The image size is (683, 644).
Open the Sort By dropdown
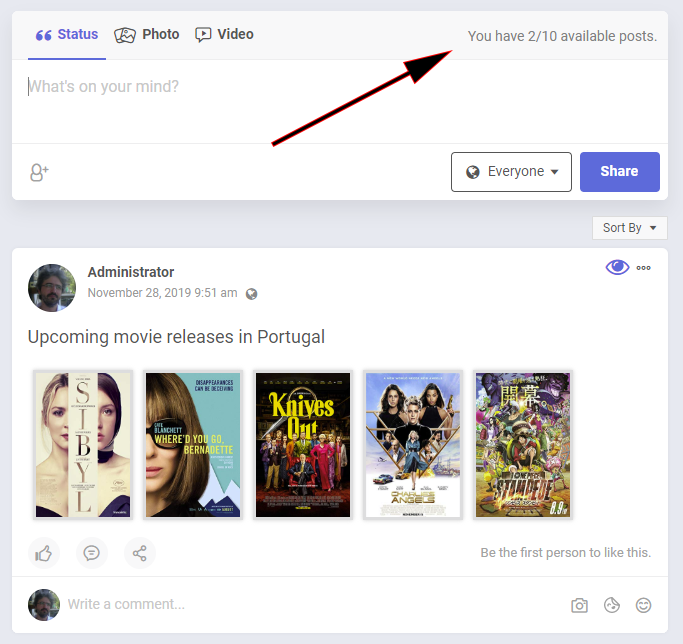629,228
